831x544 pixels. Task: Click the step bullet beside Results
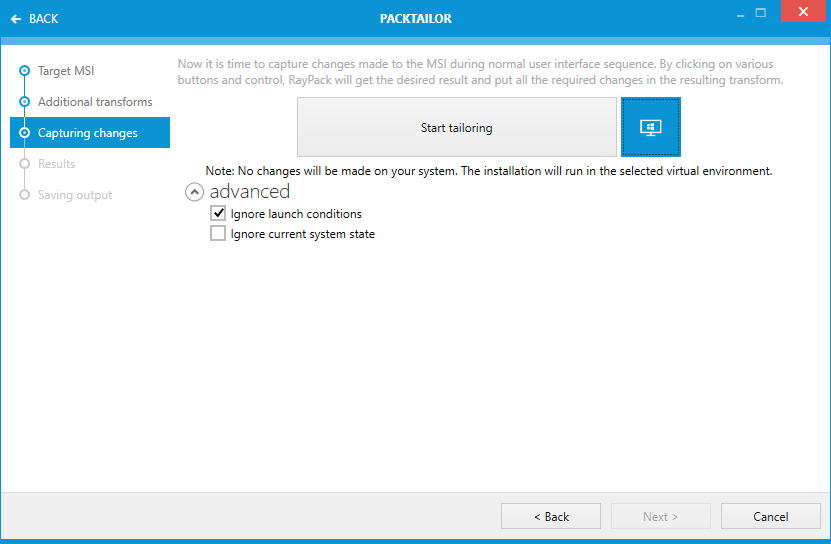(24, 164)
